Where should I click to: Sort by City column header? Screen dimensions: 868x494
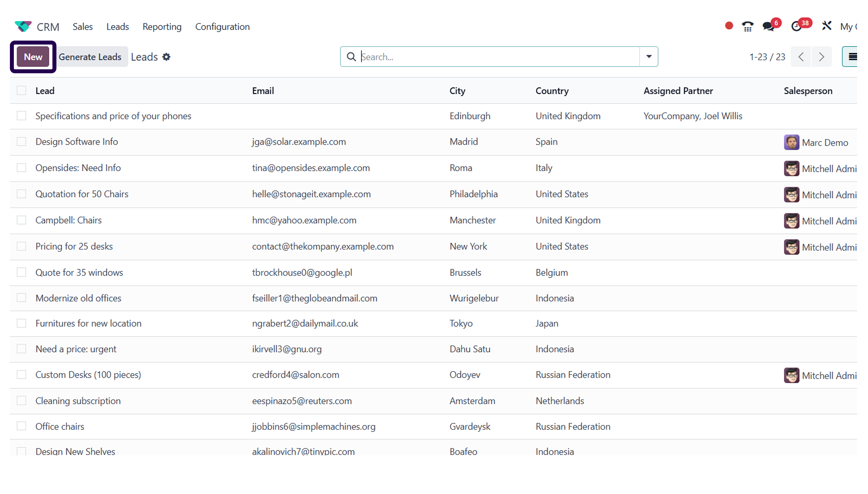pos(457,91)
